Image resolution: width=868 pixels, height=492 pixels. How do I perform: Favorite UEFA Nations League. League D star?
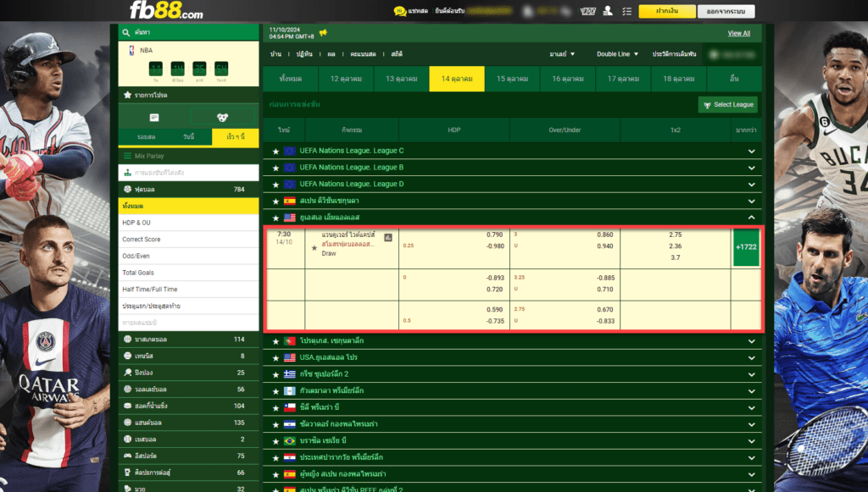point(275,184)
